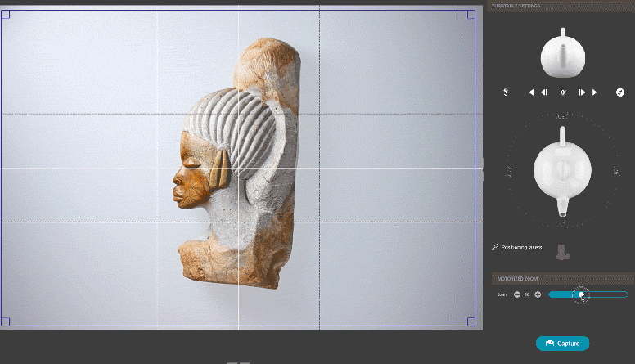Image resolution: width=635 pixels, height=364 pixels.
Task: Rotate turntable right continuously
Action: click(595, 92)
